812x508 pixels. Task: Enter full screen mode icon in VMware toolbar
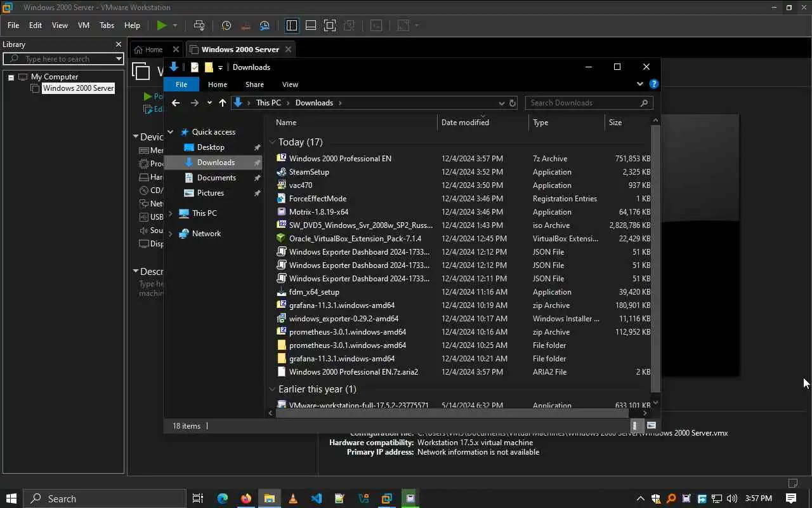330,25
